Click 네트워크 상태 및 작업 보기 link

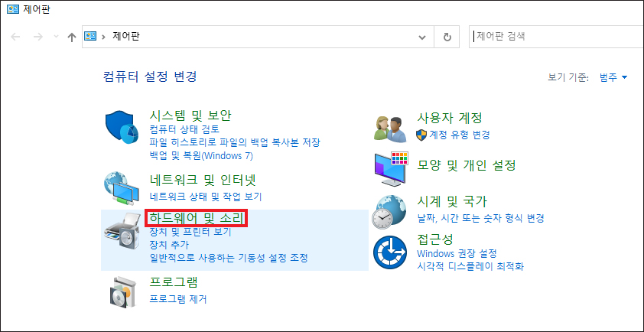pos(206,197)
